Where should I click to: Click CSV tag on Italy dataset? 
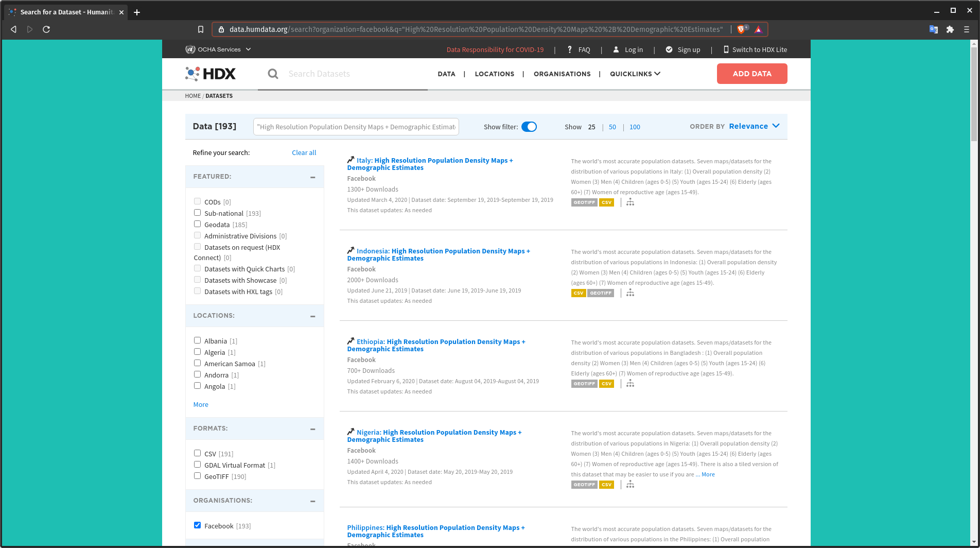607,202
